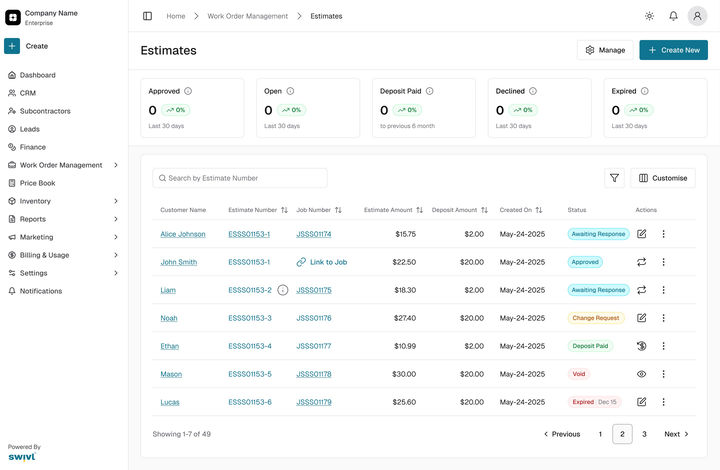720x470 pixels.
Task: Show info for Declined card
Action: tap(533, 91)
